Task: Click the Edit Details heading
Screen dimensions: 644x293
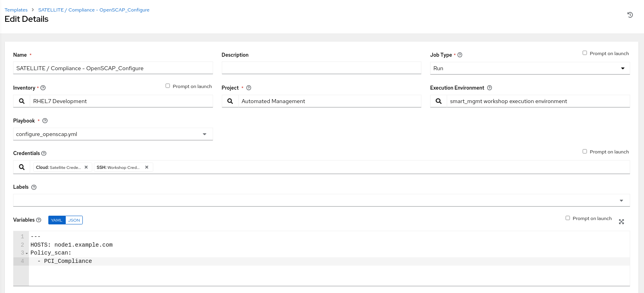Action: tap(27, 19)
